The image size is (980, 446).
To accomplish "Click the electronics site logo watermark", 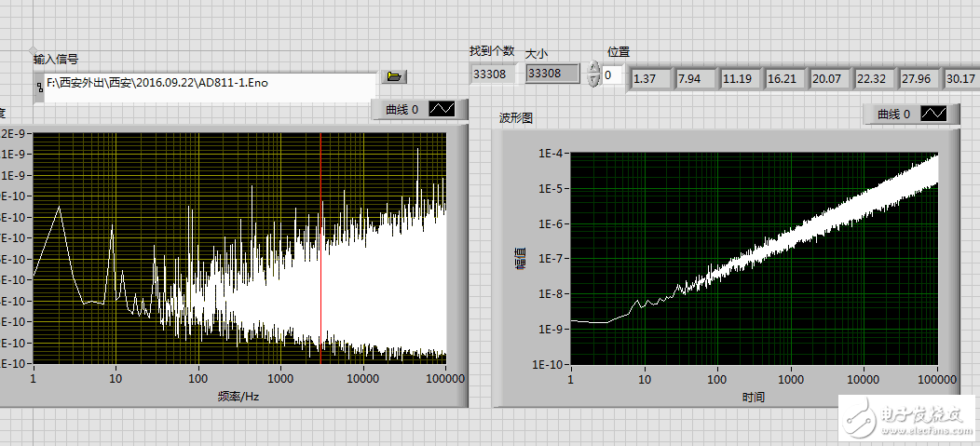I will (902, 416).
